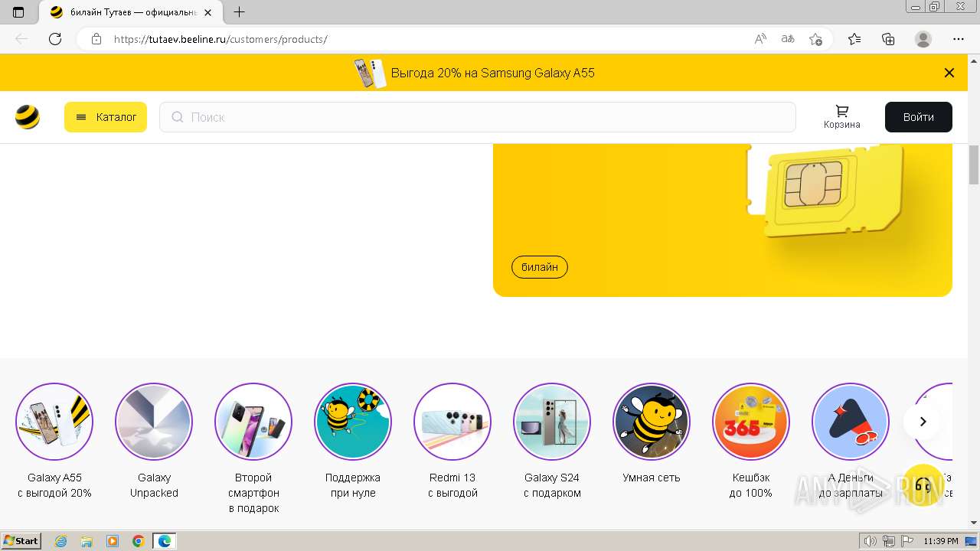Viewport: 980px width, 551px height.
Task: Launch Internet Explorer from taskbar
Action: [61, 541]
